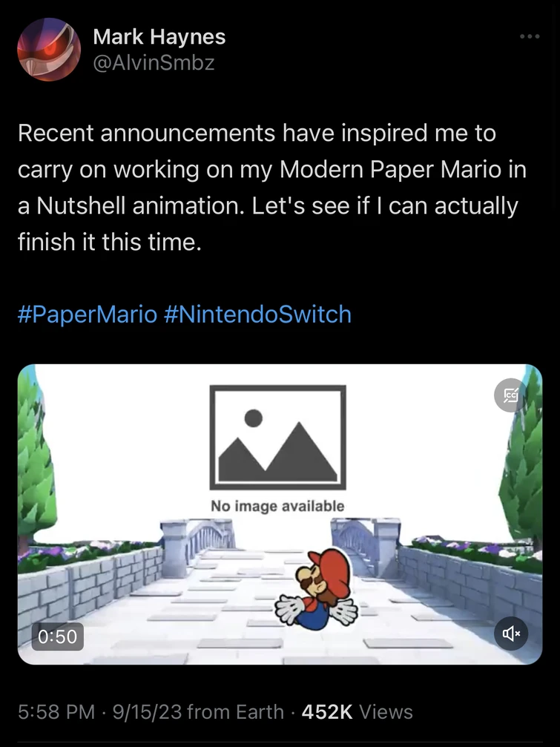Open the 452K Views count
560x747 pixels.
point(359,712)
